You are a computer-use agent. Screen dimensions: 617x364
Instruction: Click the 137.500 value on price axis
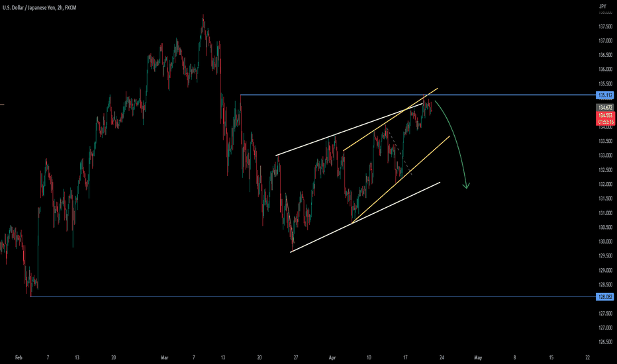(x=605, y=26)
